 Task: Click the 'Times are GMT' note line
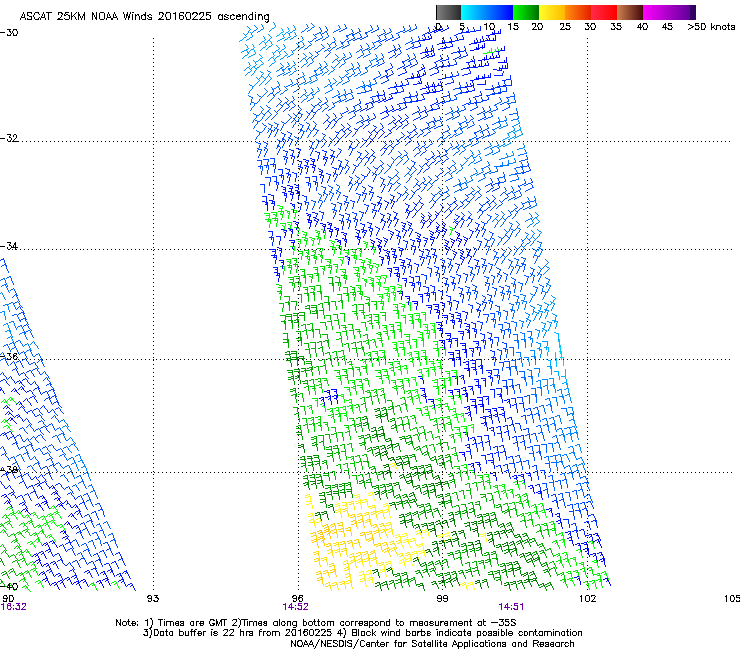316,623
